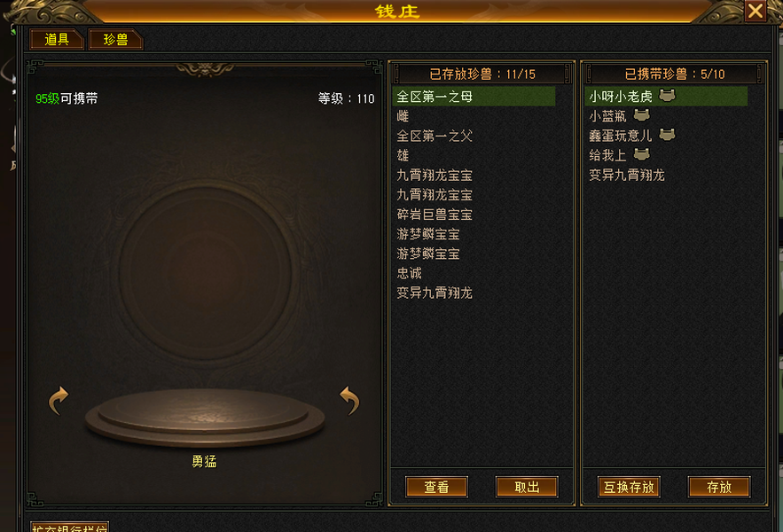Viewport: 783px width, 532px height.
Task: Switch to the 珍兽 tab
Action: [x=115, y=40]
